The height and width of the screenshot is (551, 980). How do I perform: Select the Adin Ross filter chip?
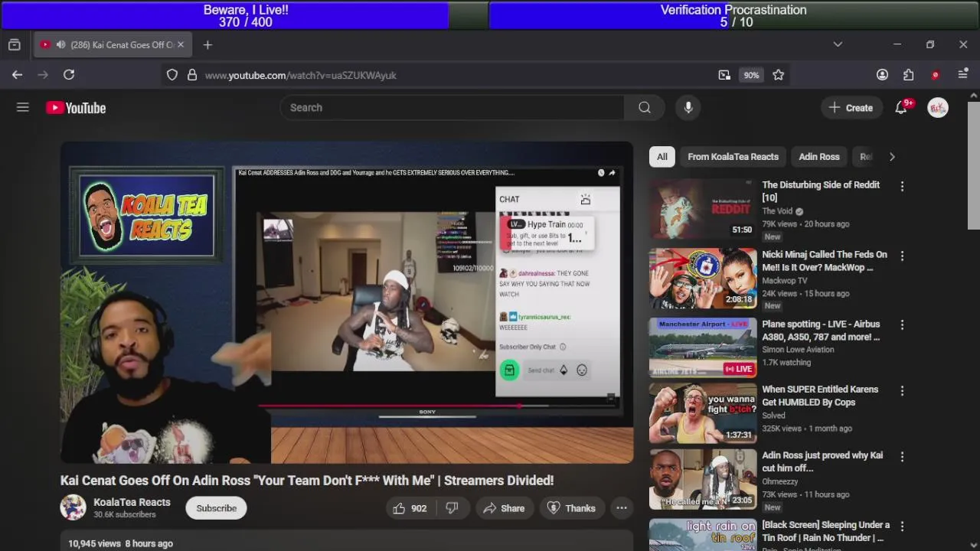click(x=819, y=157)
